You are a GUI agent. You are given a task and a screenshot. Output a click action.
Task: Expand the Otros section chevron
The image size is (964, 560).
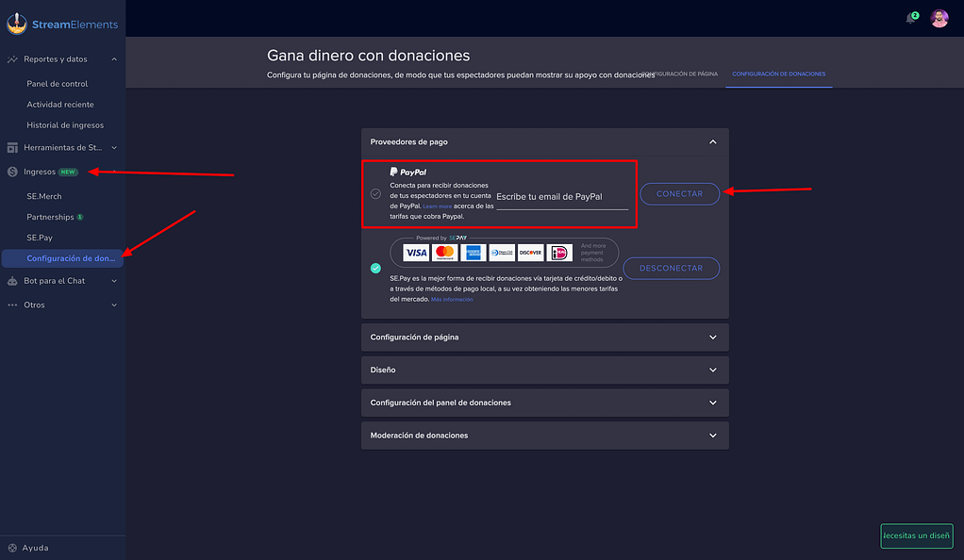114,305
